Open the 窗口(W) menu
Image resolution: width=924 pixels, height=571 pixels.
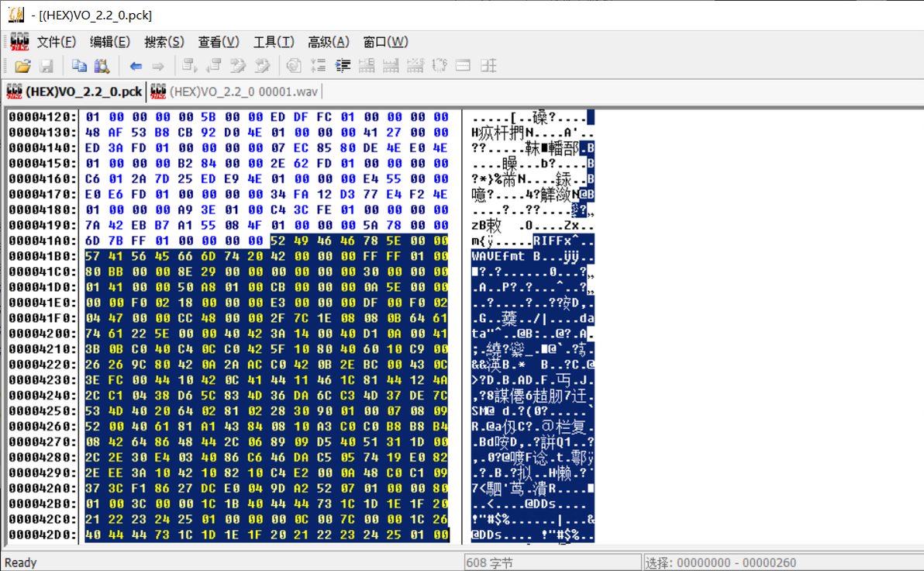385,42
